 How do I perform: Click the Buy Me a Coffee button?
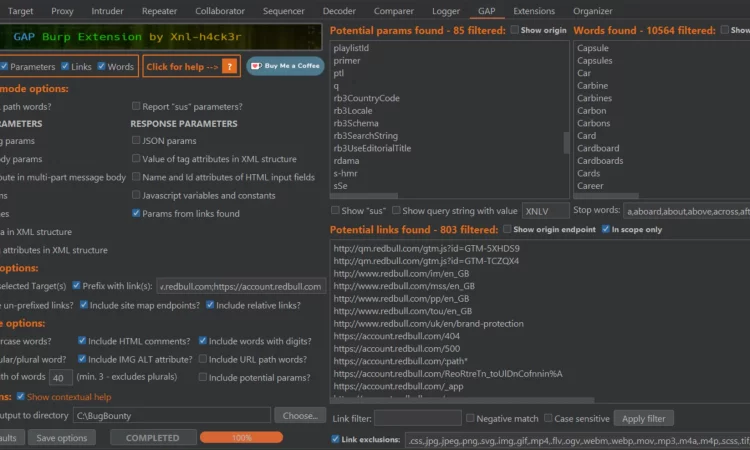point(285,66)
